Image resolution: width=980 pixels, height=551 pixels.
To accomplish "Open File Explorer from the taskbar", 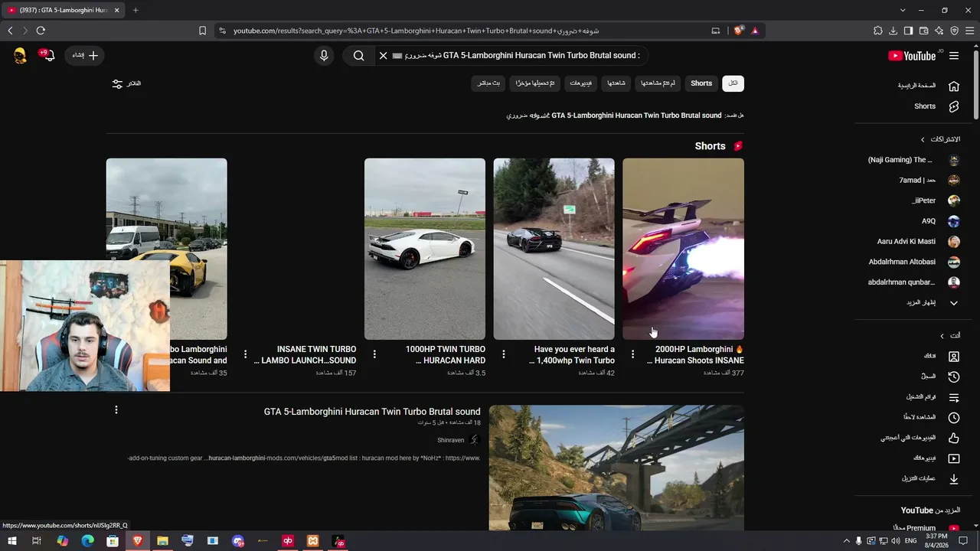I will 162,541.
